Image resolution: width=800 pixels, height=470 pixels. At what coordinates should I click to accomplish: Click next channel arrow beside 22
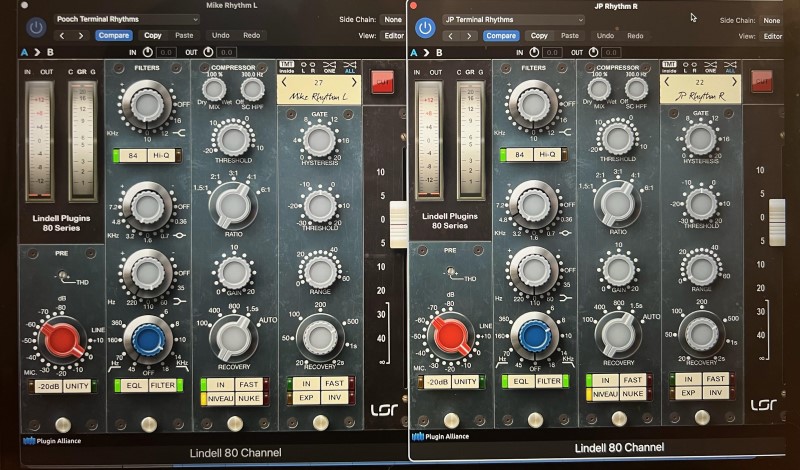(734, 82)
